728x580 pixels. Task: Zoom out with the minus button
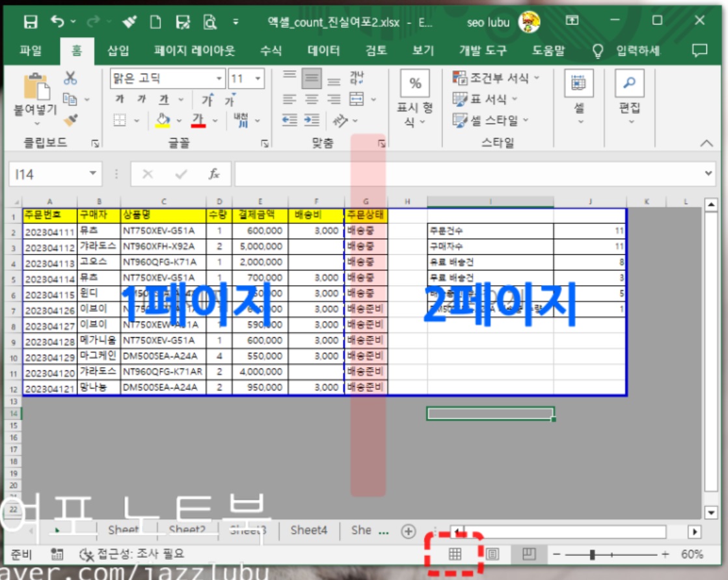tap(557, 554)
